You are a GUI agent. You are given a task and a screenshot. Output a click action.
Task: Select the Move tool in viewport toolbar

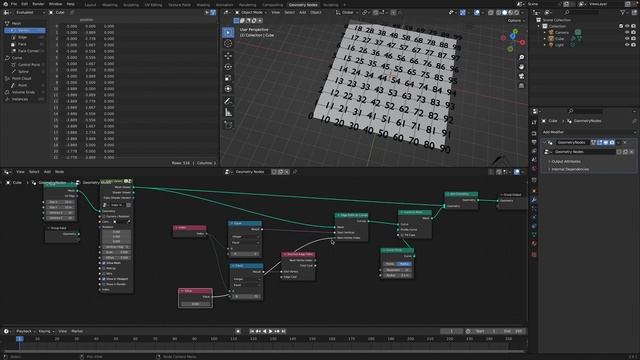pos(228,56)
